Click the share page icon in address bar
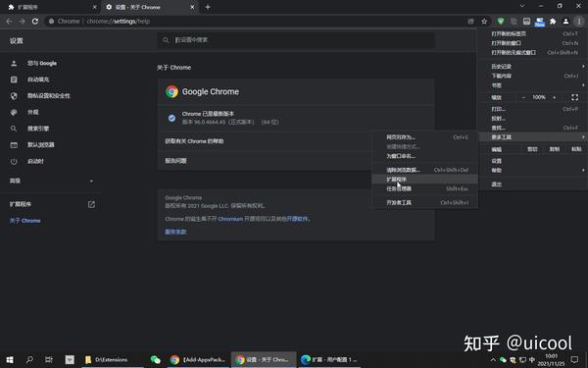Viewport: 588px width, 368px height. 471,22
